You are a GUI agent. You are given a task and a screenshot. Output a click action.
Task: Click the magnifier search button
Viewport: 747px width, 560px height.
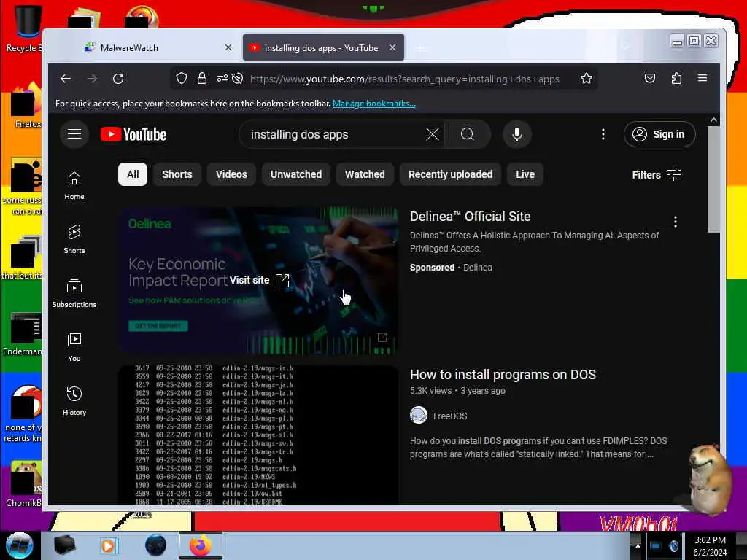click(468, 135)
